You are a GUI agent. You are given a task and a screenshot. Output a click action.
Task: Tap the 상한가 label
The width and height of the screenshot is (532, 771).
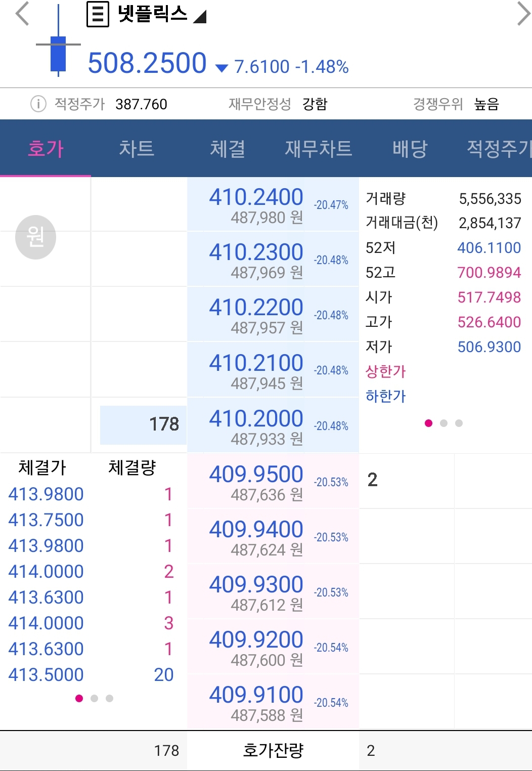coord(386,371)
